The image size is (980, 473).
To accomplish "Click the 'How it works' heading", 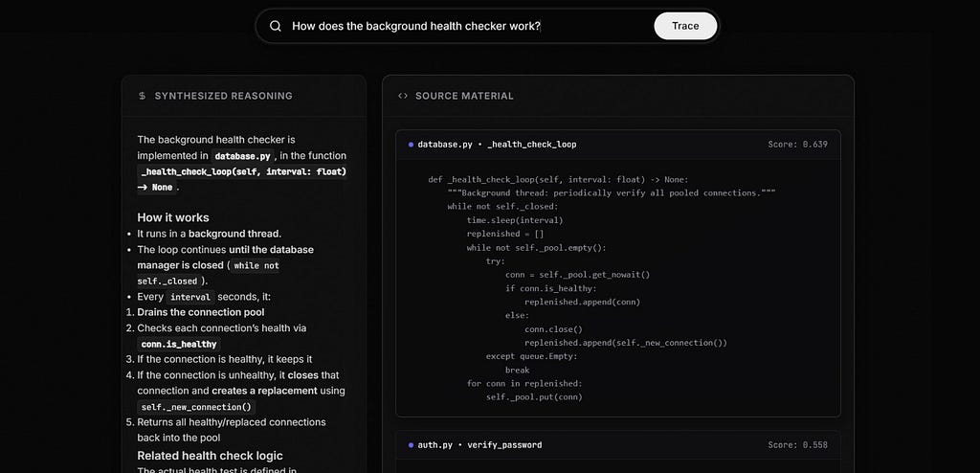I will coord(173,217).
